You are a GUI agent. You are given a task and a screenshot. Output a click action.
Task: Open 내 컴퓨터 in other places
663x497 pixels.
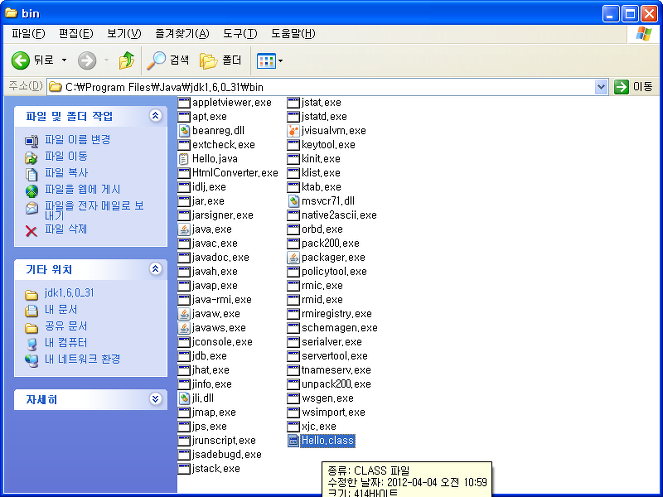click(66, 342)
